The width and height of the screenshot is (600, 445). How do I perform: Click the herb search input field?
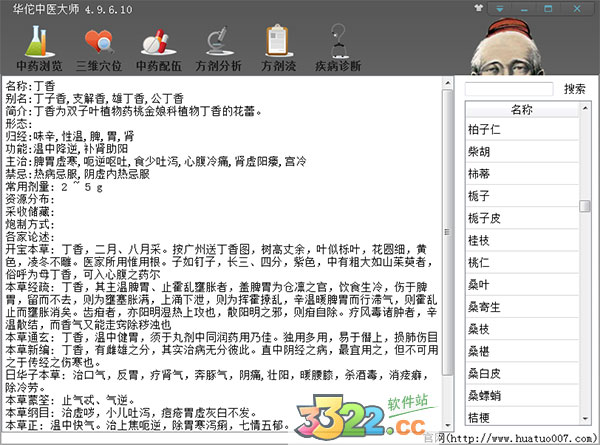[x=509, y=89]
